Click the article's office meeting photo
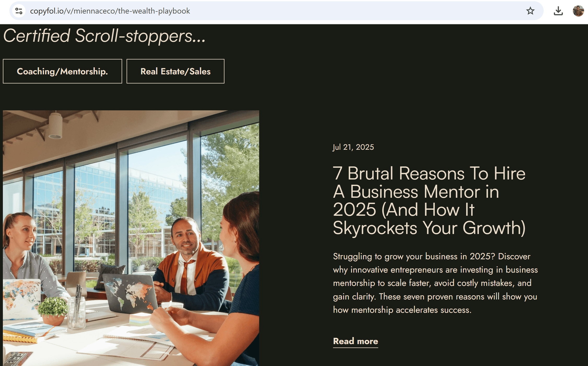The image size is (588, 366). coord(131,238)
